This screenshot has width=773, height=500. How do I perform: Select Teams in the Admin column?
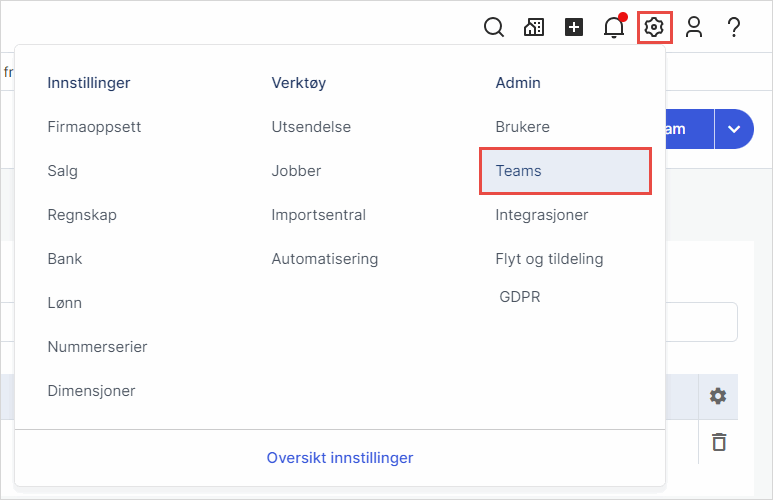pos(518,171)
